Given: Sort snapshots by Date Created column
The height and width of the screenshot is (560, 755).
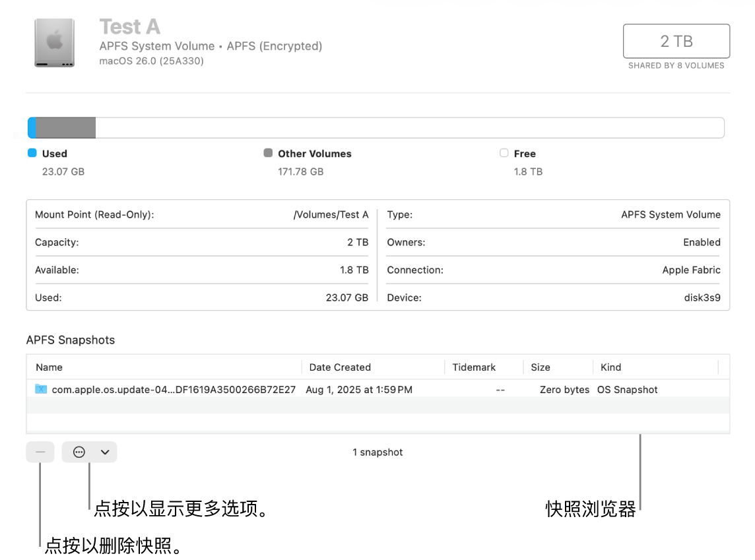Looking at the screenshot, I should click(x=340, y=367).
